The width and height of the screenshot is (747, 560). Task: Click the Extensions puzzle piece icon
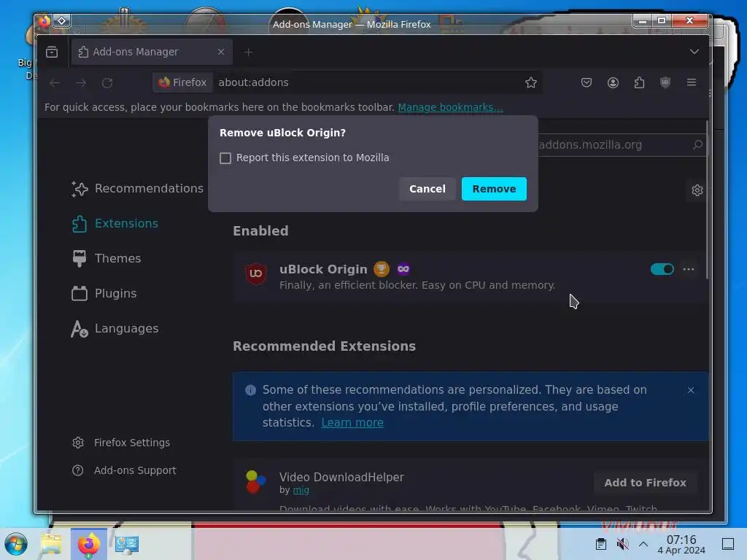point(80,224)
